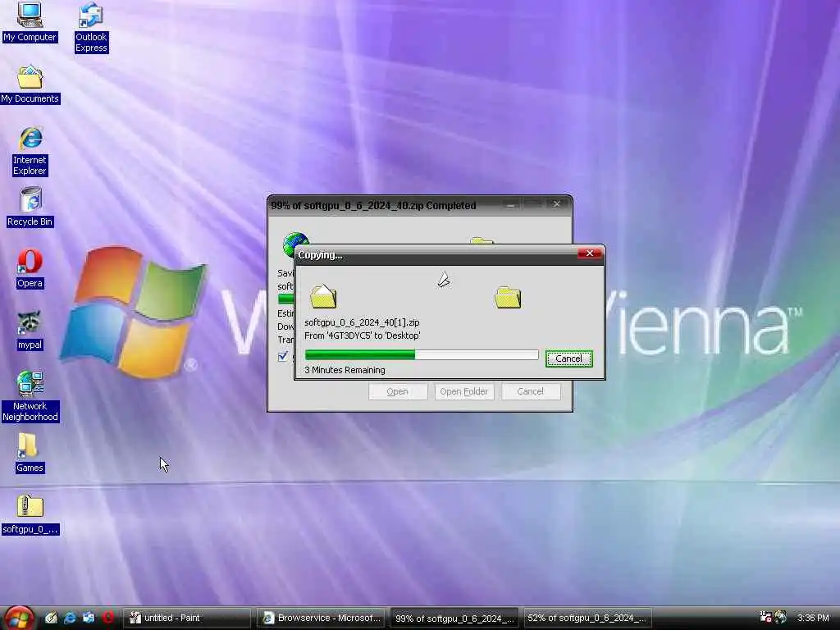
Task: Click the first quick launch icon next to the Start orb
Action: pyautogui.click(x=52, y=618)
